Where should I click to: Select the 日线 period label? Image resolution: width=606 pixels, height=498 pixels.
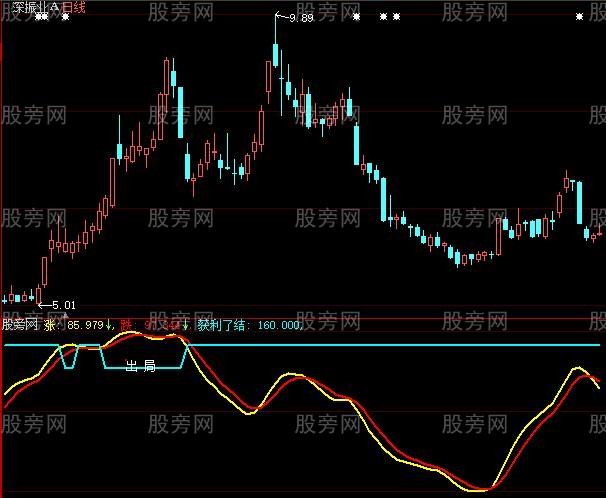point(73,7)
